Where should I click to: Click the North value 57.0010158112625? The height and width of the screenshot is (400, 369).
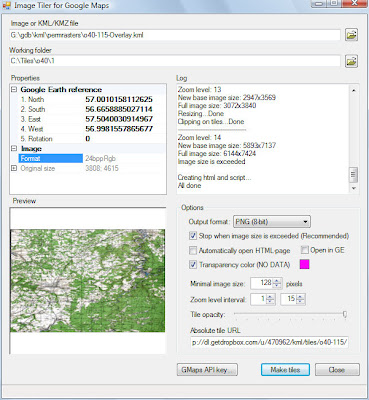(119, 99)
